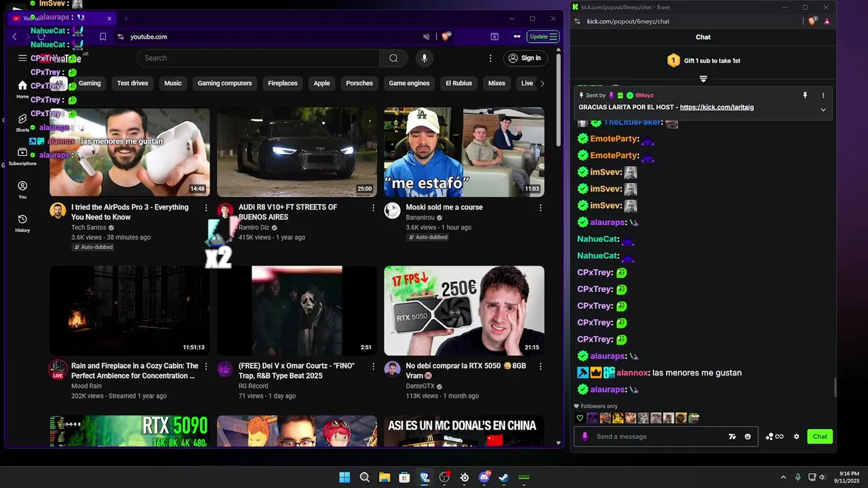Select the El Rubius category chip
Screen dimensions: 868x488
coord(458,83)
